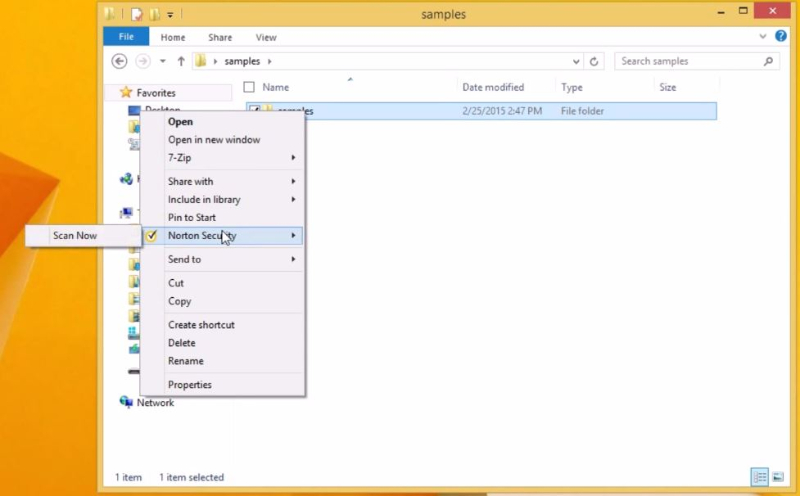
Task: Switch to Large icons view in status bar
Action: (777, 477)
